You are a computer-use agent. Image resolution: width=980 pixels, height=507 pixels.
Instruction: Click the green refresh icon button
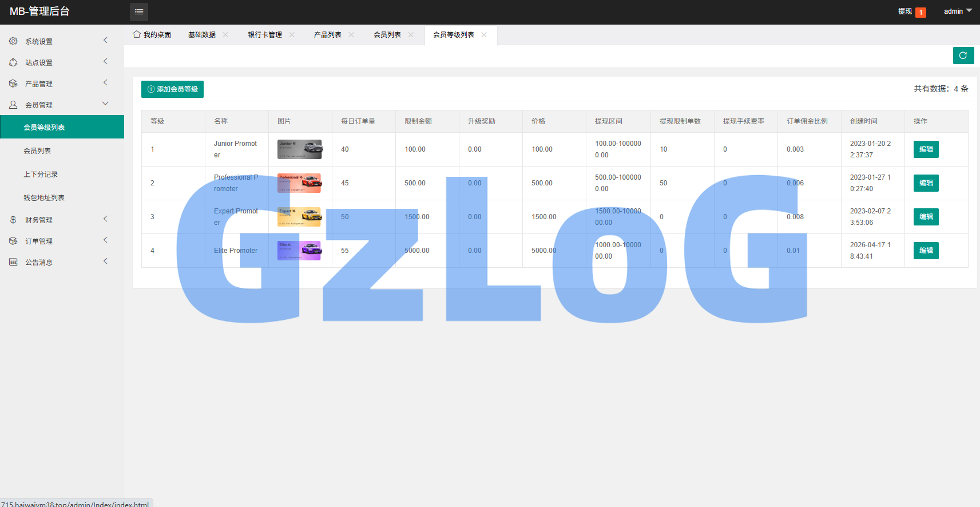pos(963,56)
